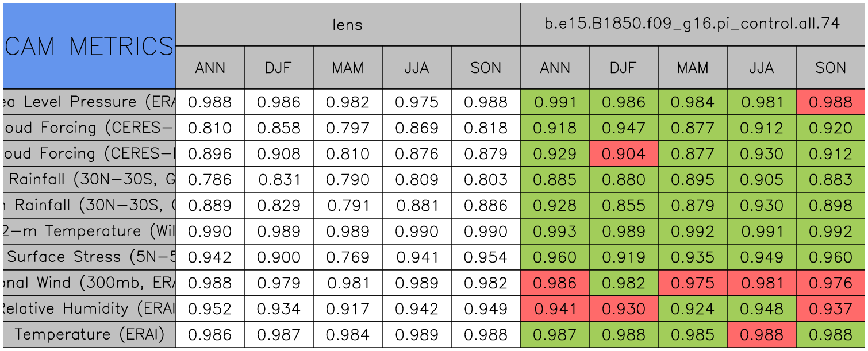This screenshot has height=351, width=868.
Task: Select the Temperature (ERAI) row label
Action: pos(89,335)
